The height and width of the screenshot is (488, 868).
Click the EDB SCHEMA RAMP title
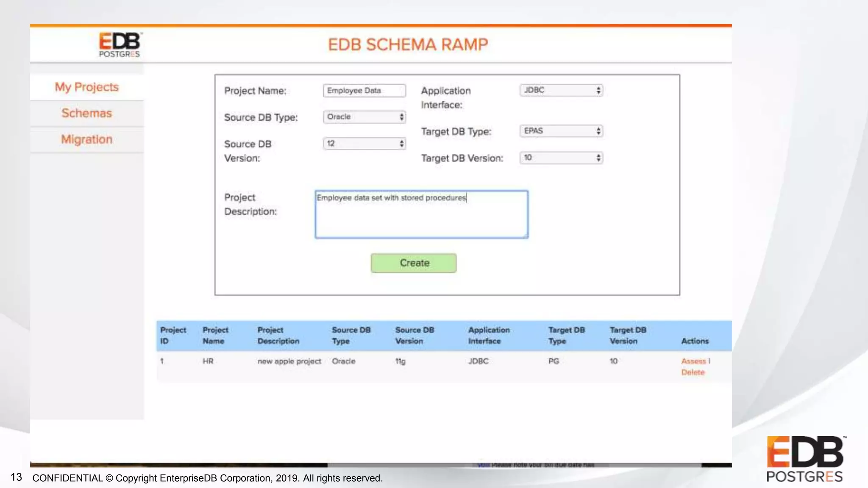point(408,45)
